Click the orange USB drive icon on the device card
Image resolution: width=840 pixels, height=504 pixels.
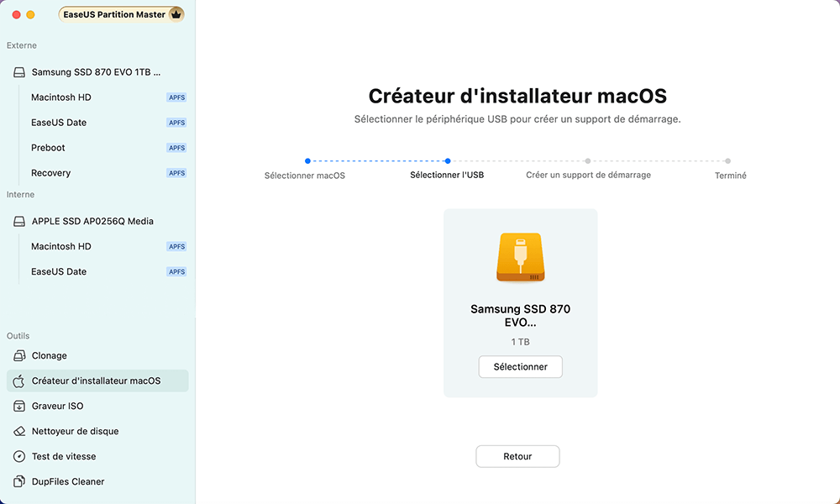coord(520,259)
